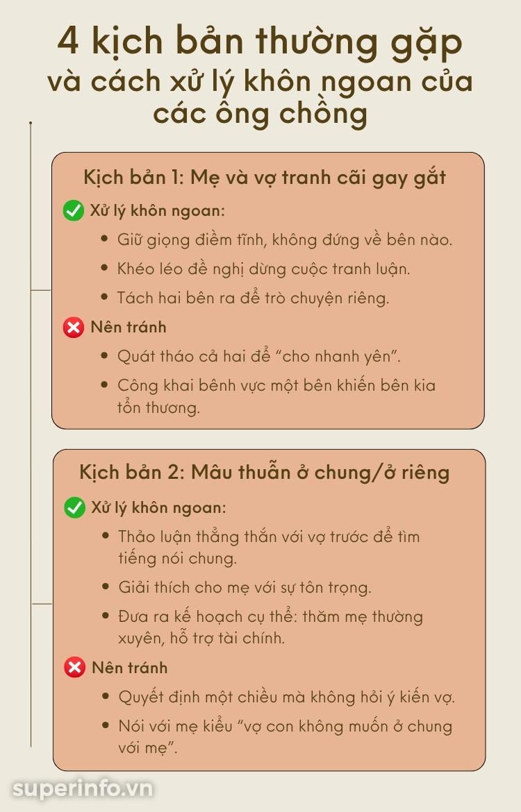
Task: Click the bullet "Giải thích cho mẹ với sự tôn trọng"
Action: [x=245, y=587]
